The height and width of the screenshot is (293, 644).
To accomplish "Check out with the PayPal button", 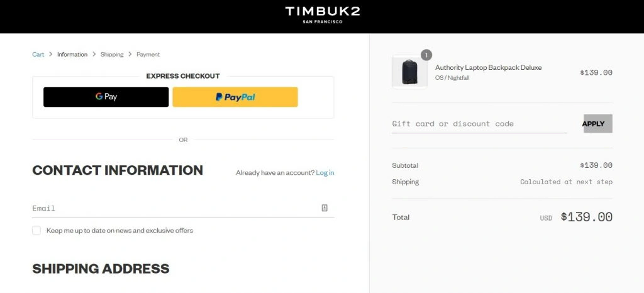I will point(235,97).
